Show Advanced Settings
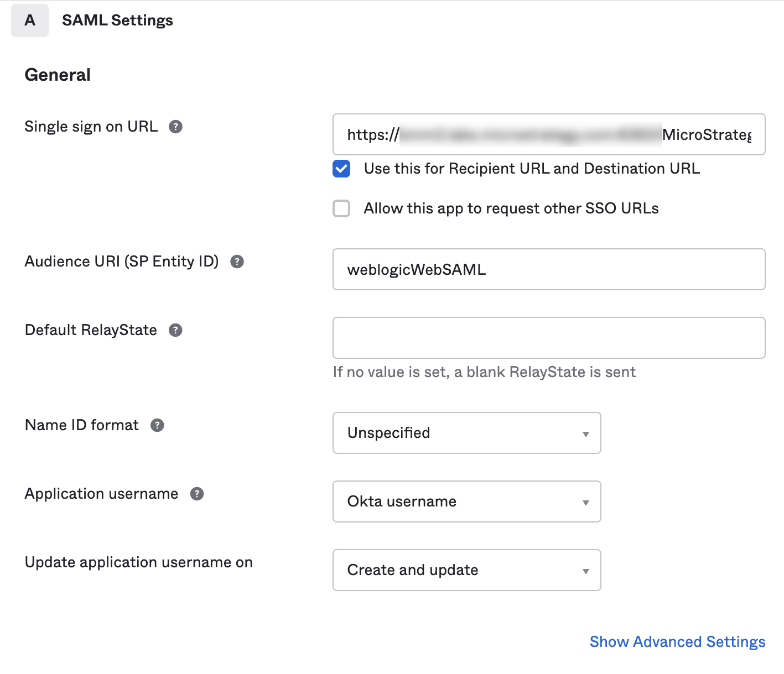Screen dimensions: 784x674 (x=677, y=642)
